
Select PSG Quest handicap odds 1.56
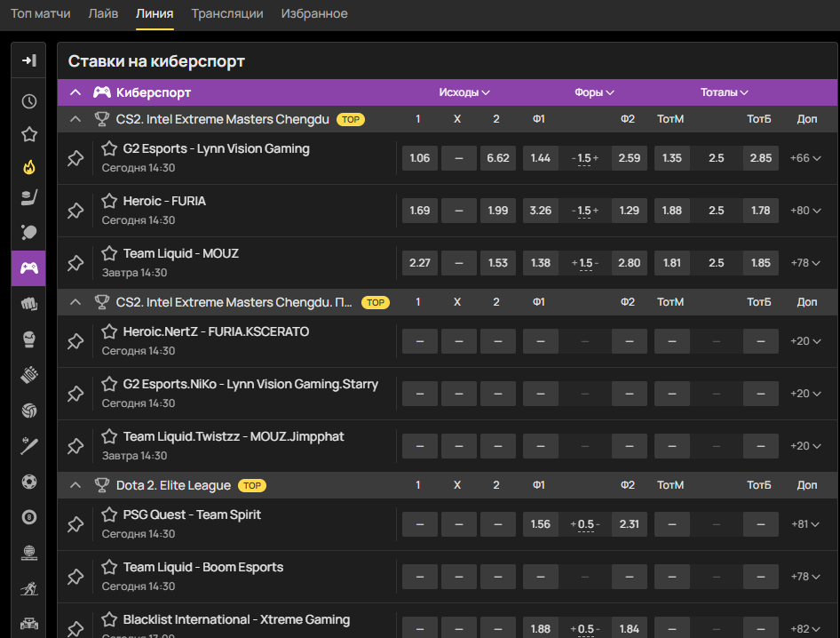pyautogui.click(x=540, y=524)
